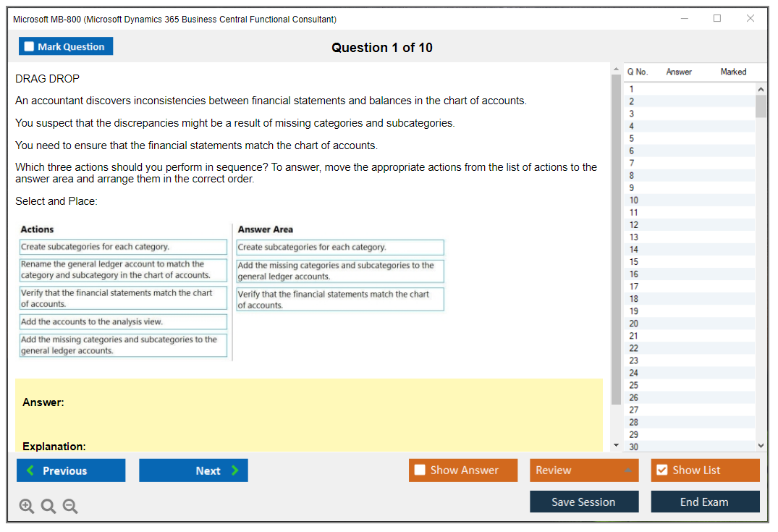This screenshot has width=778, height=532.
Task: Enable the Mark Question checkbox
Action: [29, 46]
